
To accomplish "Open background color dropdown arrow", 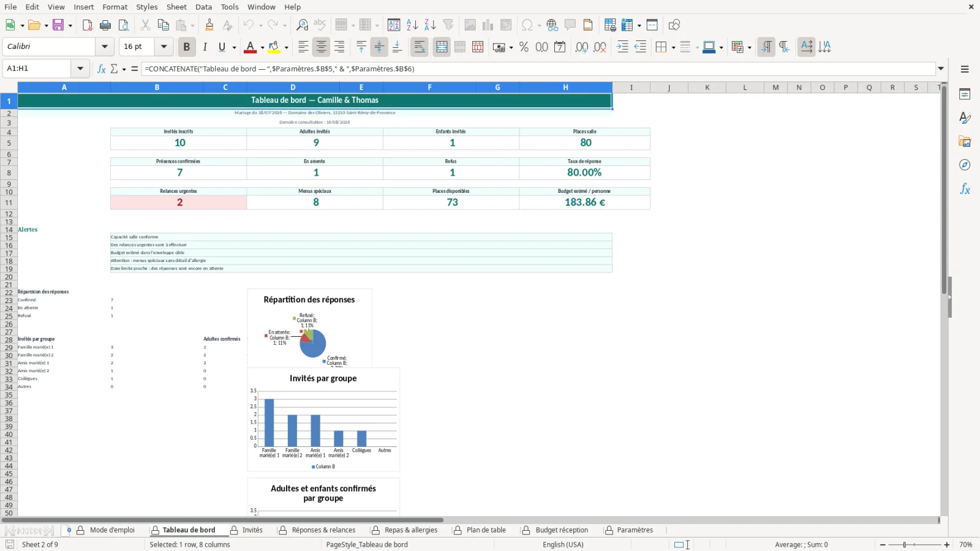I will [x=286, y=47].
